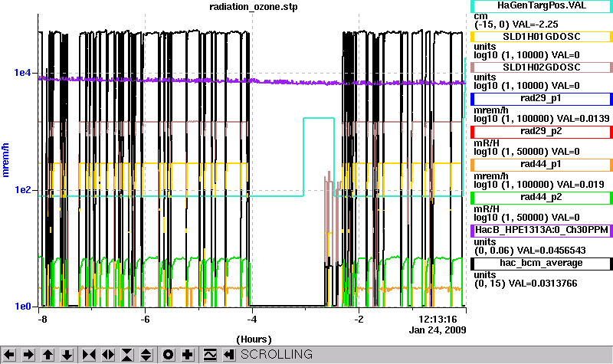
Task: Select the rad29_p1 legend entry
Action: [542, 99]
